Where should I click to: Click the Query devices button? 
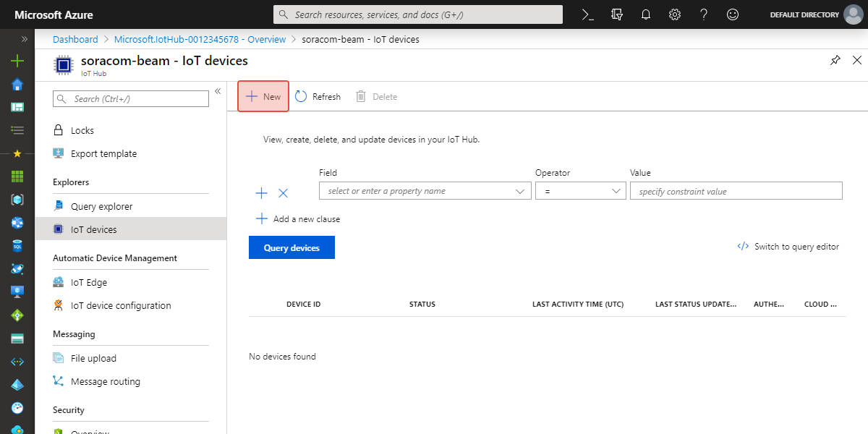pos(292,247)
